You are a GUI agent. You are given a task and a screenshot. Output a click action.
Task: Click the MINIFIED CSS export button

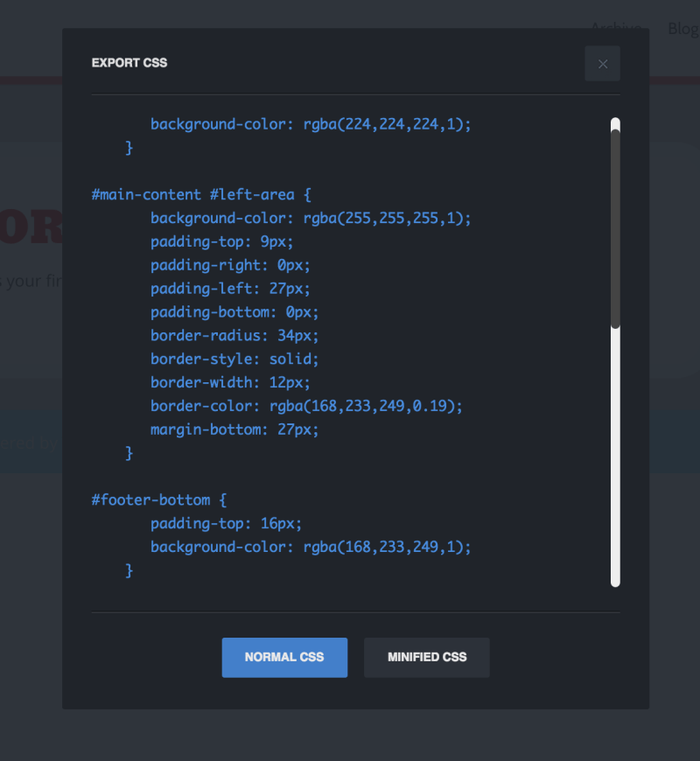pos(426,658)
